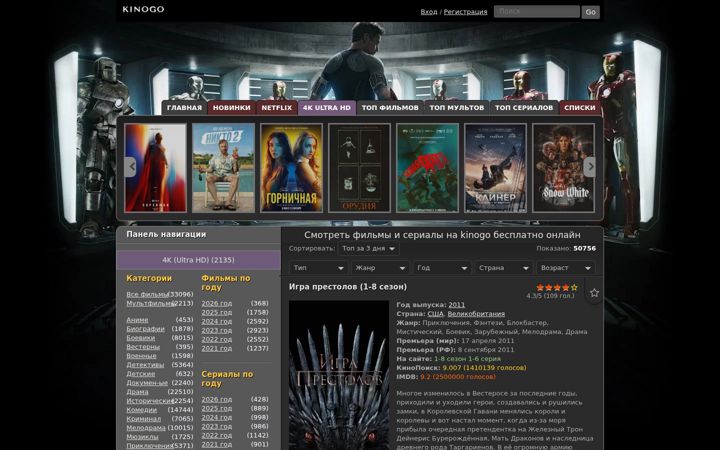The image size is (720, 450).
Task: Open Мюзиклы category
Action: tap(142, 437)
